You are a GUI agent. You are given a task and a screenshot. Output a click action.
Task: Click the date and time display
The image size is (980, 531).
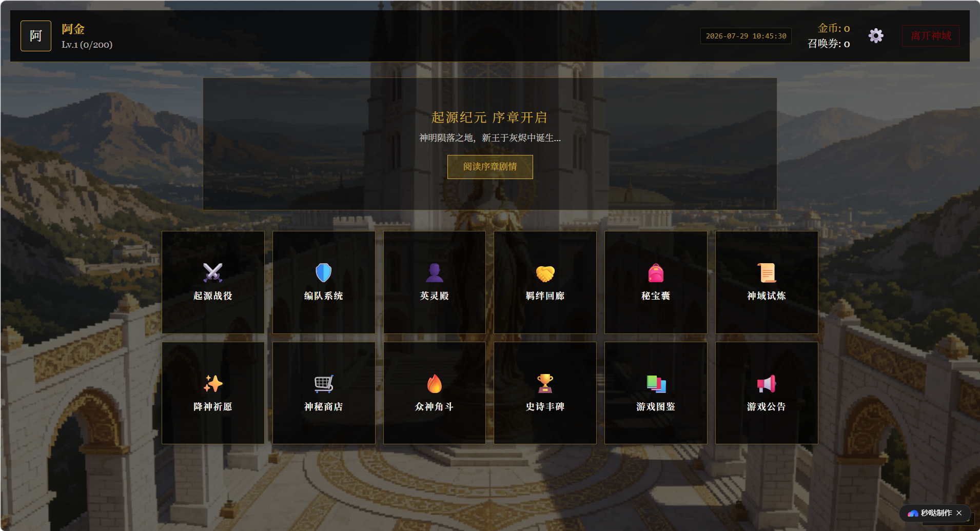746,36
